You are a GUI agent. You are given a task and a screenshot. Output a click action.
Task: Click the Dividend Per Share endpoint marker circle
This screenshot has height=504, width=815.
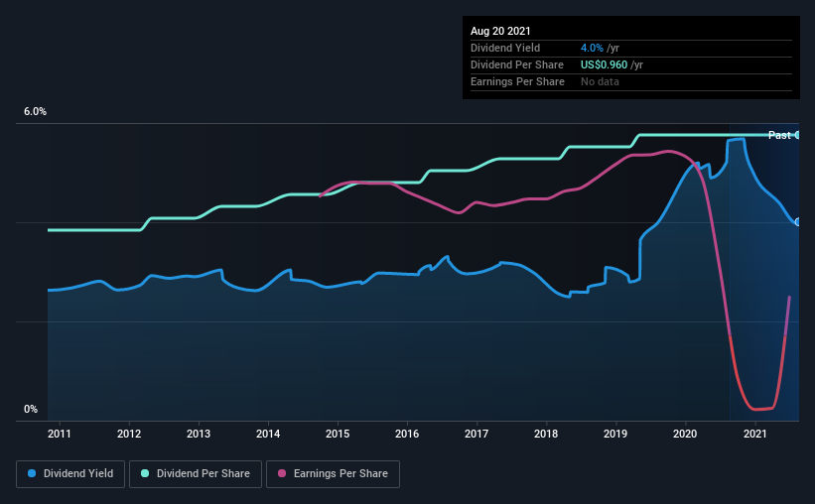click(x=797, y=135)
